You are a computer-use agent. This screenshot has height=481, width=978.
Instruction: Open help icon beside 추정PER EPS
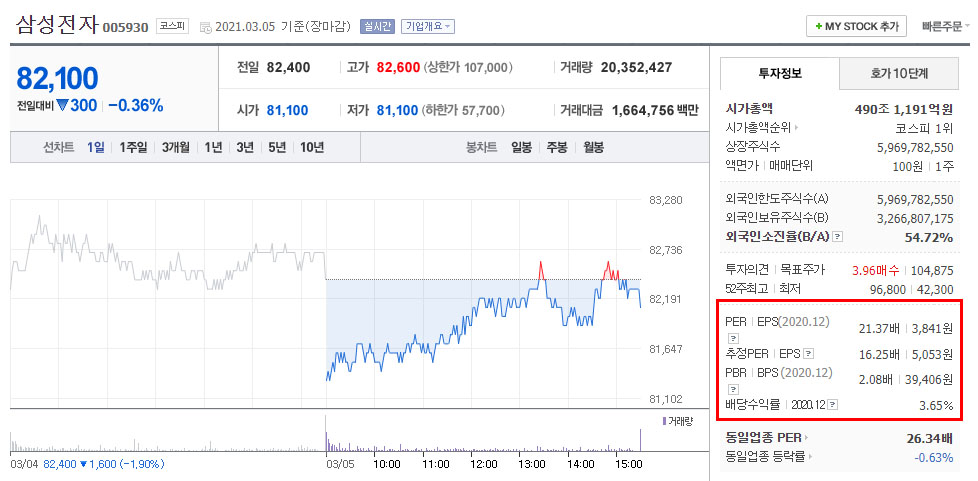[x=809, y=354]
